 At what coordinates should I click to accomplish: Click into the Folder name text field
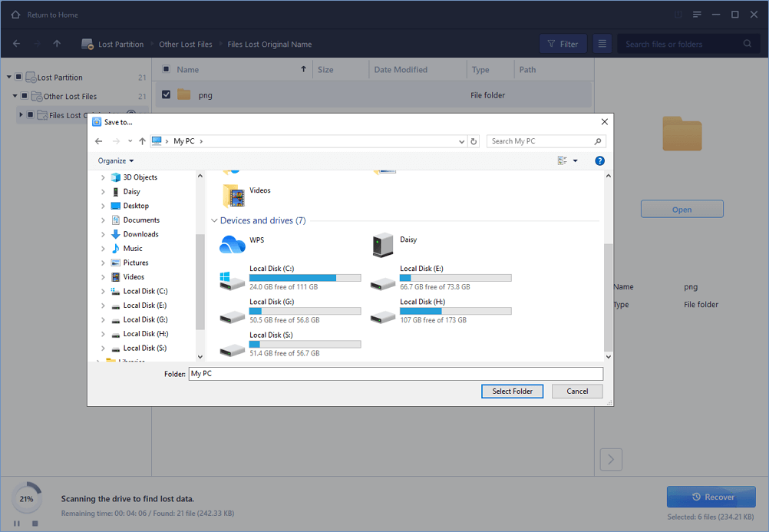pos(395,374)
